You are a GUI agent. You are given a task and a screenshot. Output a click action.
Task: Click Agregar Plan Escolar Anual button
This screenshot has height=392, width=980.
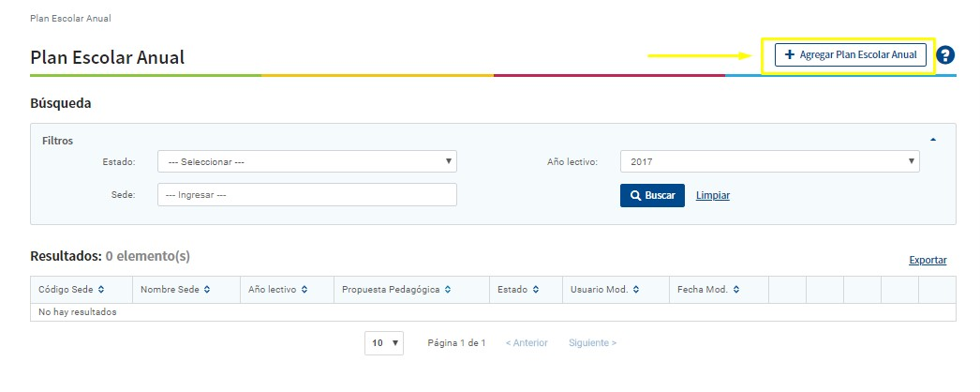(851, 55)
